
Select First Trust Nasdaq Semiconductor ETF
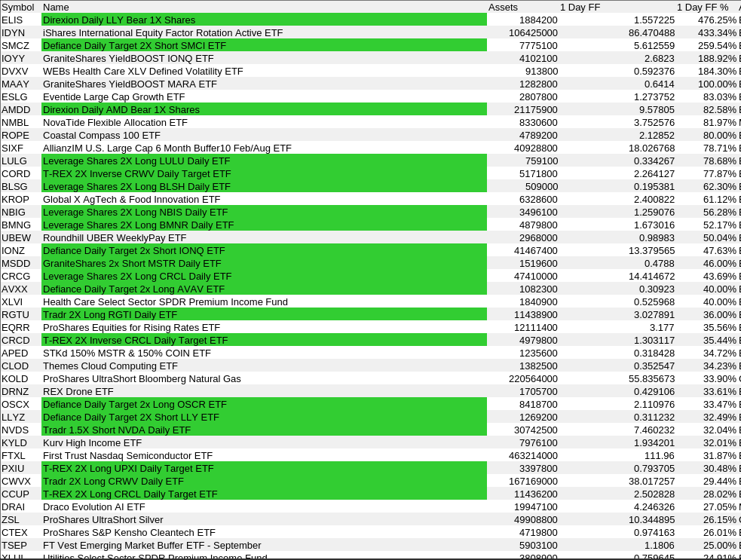(x=127, y=455)
